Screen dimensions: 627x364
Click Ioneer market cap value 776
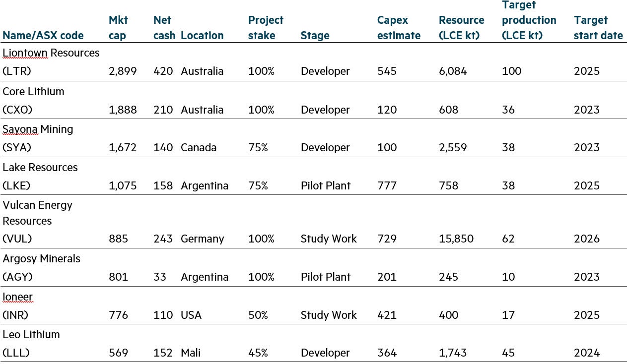[x=119, y=315]
